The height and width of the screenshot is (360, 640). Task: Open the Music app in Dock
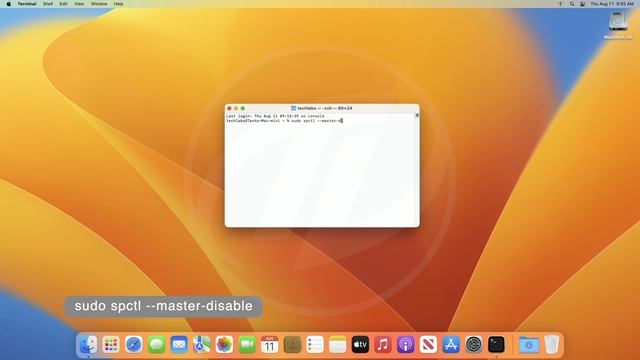tap(383, 345)
